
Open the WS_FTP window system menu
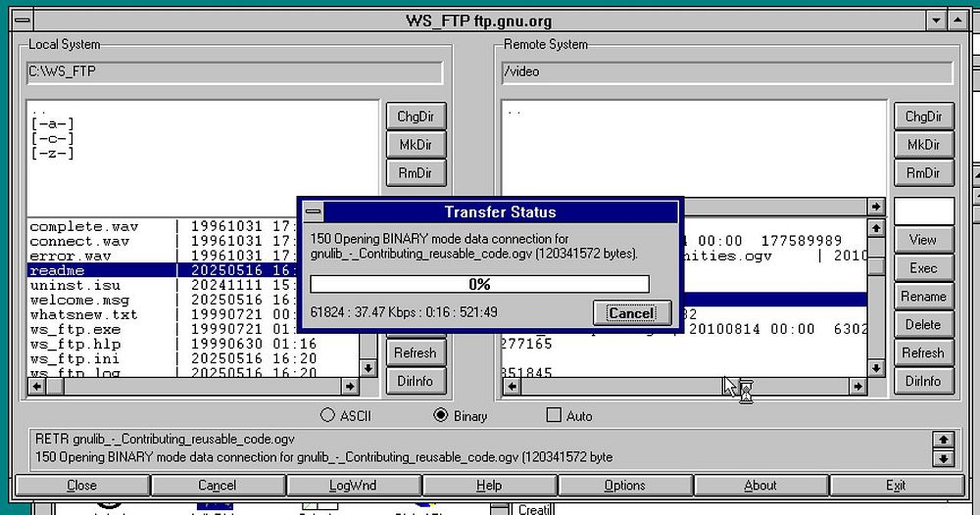click(x=23, y=21)
